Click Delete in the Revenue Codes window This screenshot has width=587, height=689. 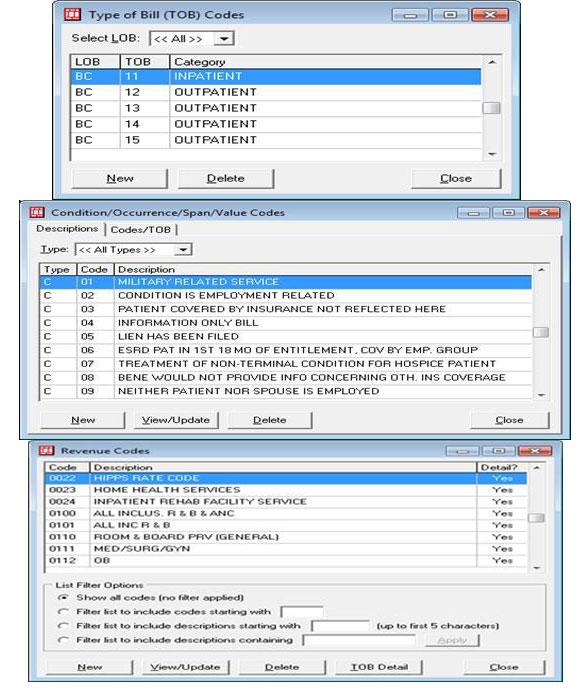tap(282, 667)
